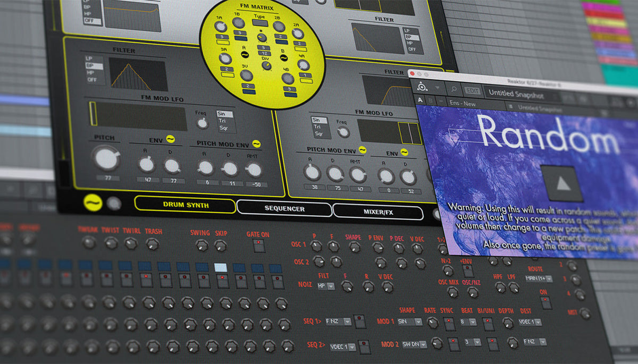638x364 pixels.
Task: Open the Reaktor search magnifier
Action: [x=454, y=90]
